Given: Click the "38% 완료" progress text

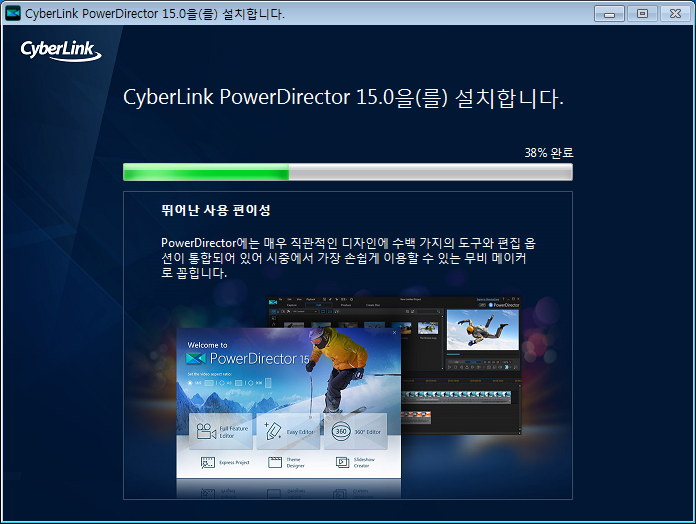Looking at the screenshot, I should 549,153.
